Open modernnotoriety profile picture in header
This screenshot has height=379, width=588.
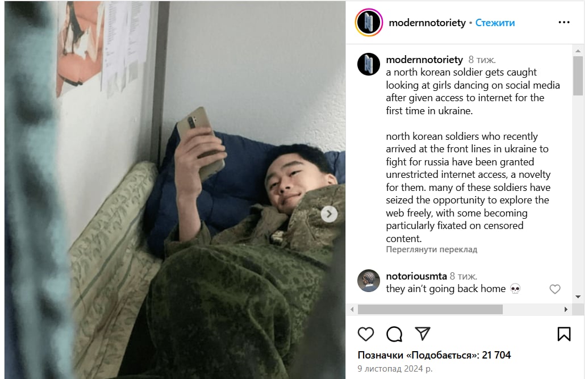coord(369,23)
